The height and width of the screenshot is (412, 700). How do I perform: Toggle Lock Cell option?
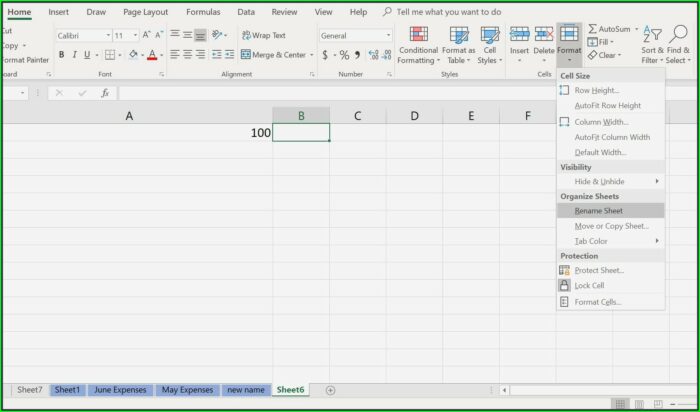(x=611, y=286)
